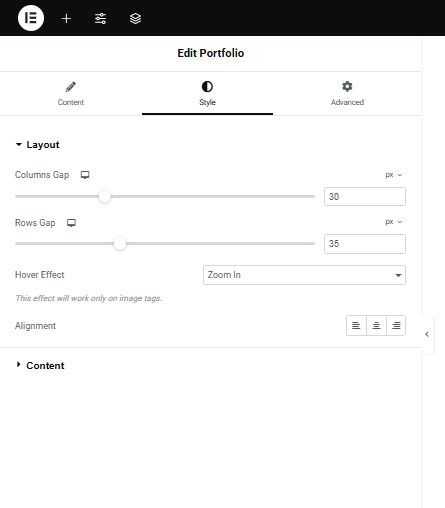Collapse the panel with the side arrow
445x508 pixels.
tap(427, 334)
